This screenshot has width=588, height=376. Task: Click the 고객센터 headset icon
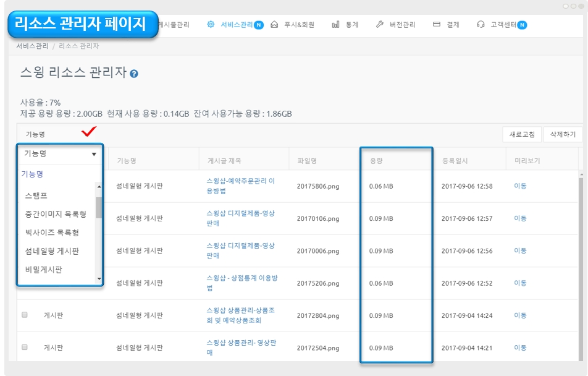coord(481,25)
